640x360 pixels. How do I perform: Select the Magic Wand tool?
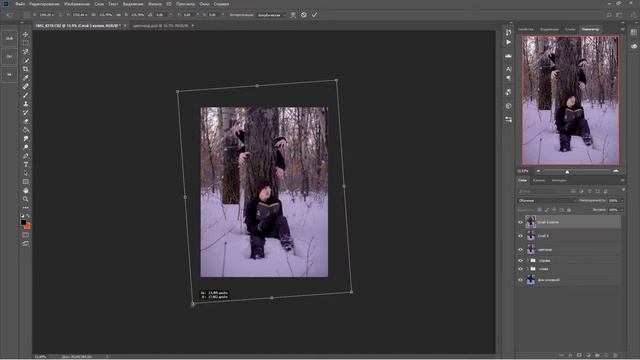coord(26,60)
